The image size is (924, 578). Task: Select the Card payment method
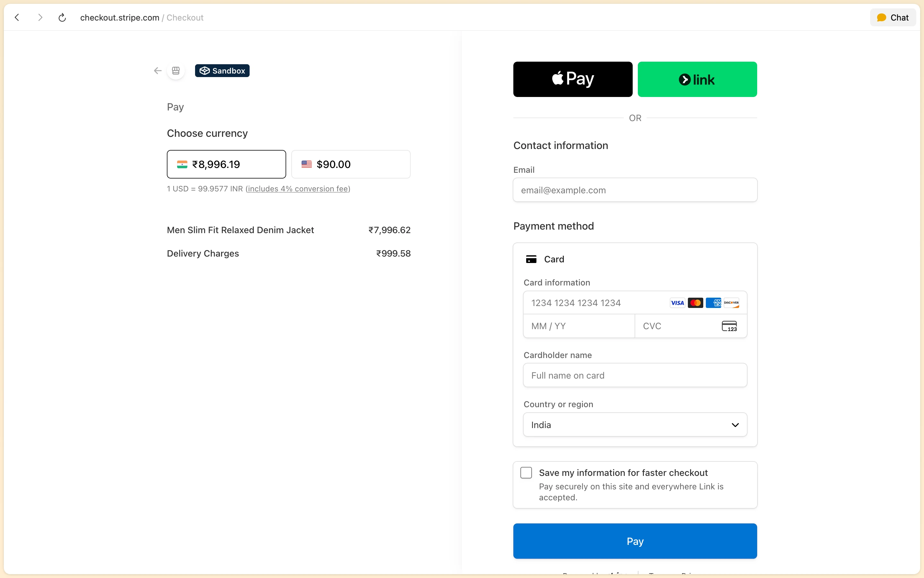point(635,259)
